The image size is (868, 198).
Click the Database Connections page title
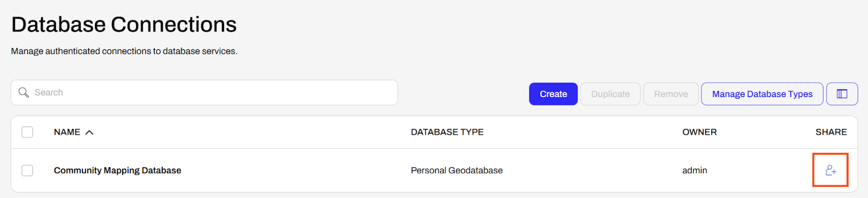click(x=124, y=24)
